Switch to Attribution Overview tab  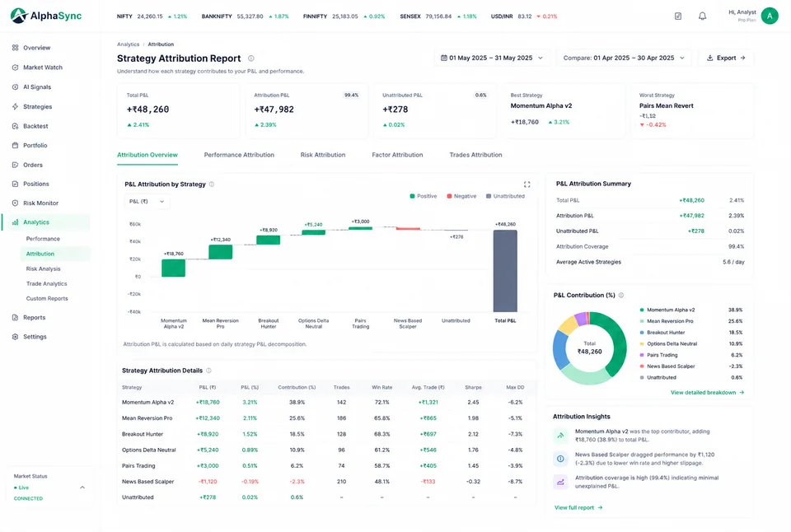(x=147, y=155)
